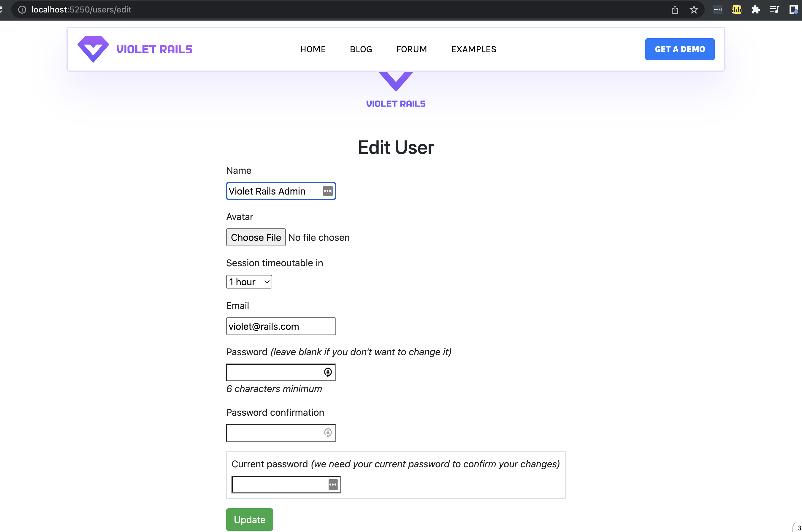This screenshot has width=802, height=532.
Task: Click the bookmark star icon
Action: click(x=694, y=9)
